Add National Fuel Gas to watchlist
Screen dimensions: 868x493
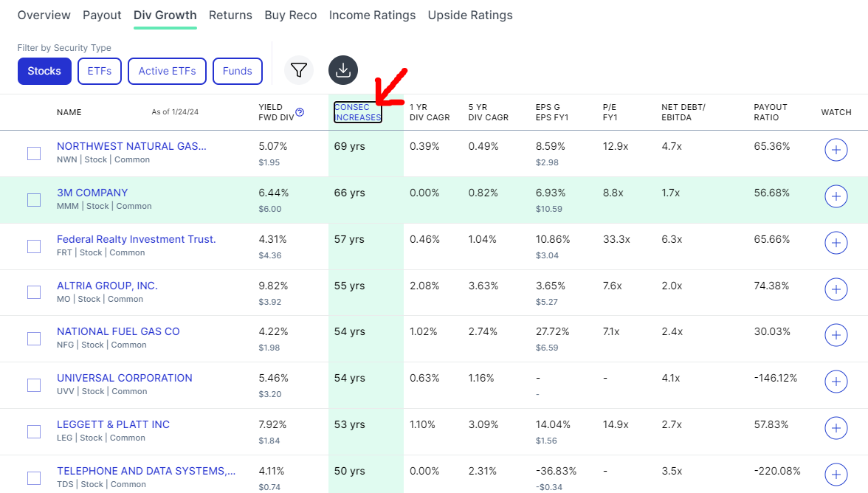pyautogui.click(x=836, y=335)
